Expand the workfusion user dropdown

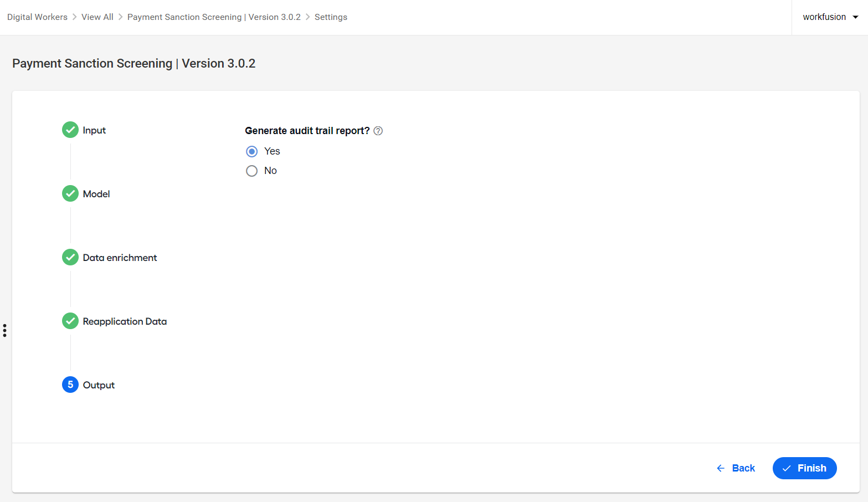(x=830, y=17)
